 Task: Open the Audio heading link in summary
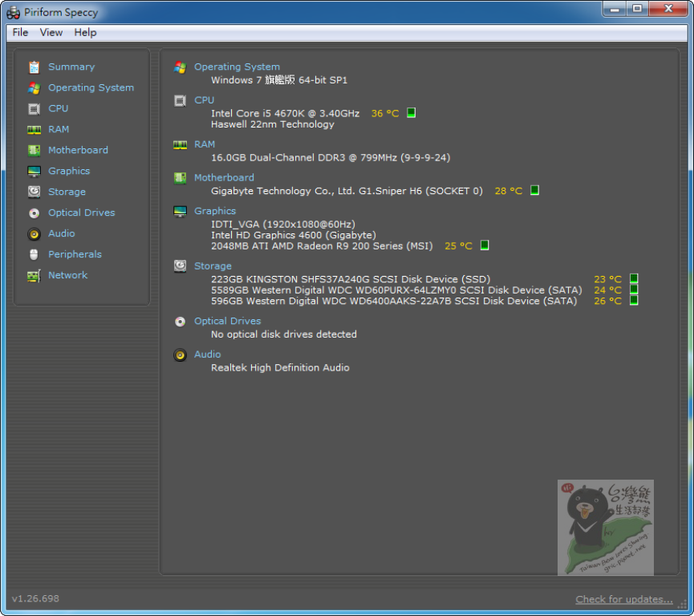pyautogui.click(x=207, y=355)
